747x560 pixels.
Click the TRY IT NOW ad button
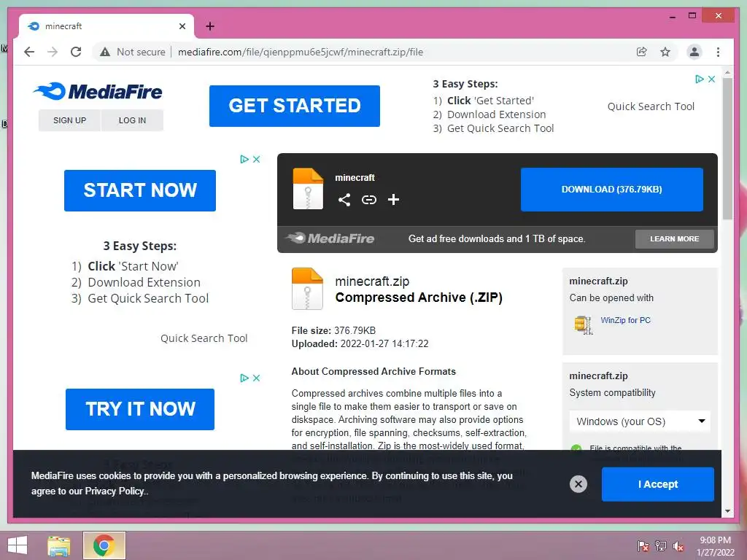(140, 409)
